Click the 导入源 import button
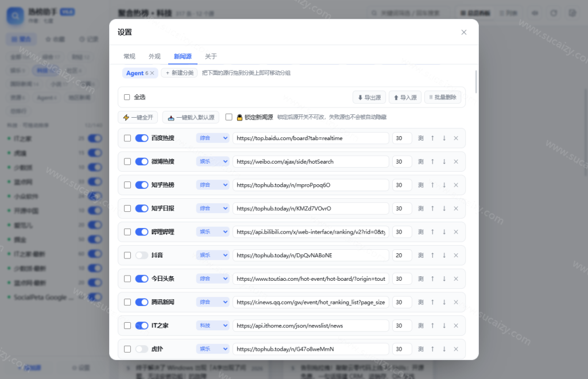Viewport: 588px width, 379px height. click(x=405, y=98)
